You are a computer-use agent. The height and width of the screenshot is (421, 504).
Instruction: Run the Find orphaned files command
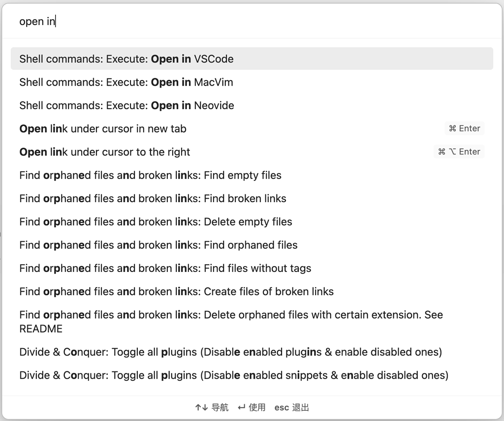click(158, 245)
